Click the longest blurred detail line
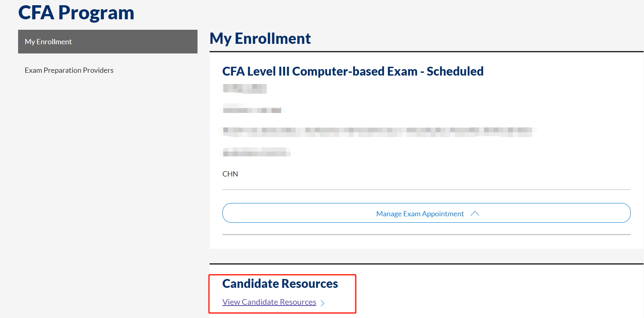 (377, 131)
